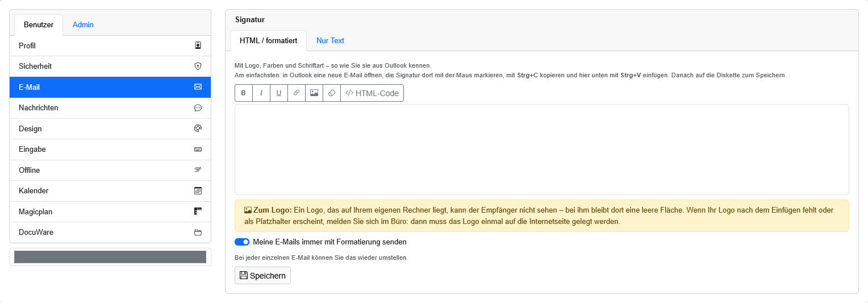Image resolution: width=868 pixels, height=303 pixels.
Task: Click the Design palette icon
Action: (x=198, y=128)
